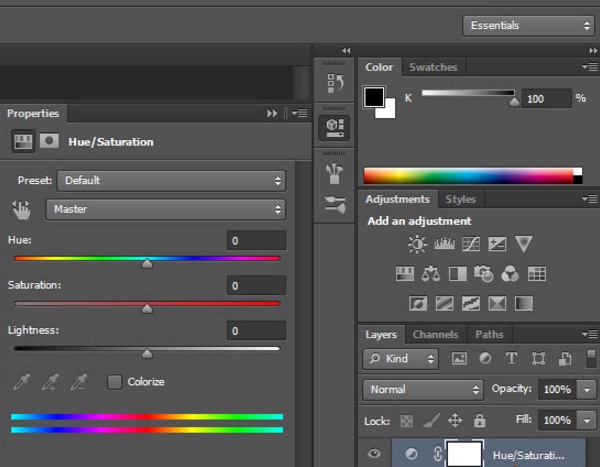Open the layer Kind filter dropdown

(400, 359)
